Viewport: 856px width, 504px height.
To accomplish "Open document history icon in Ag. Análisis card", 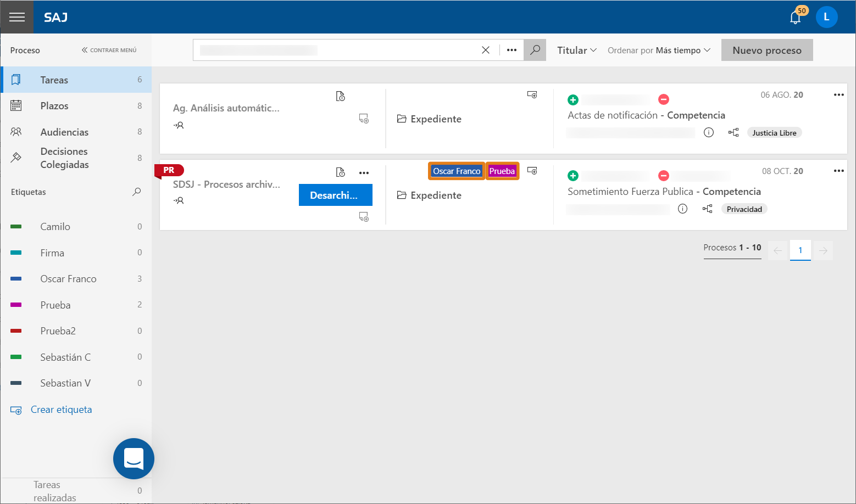I will (341, 96).
